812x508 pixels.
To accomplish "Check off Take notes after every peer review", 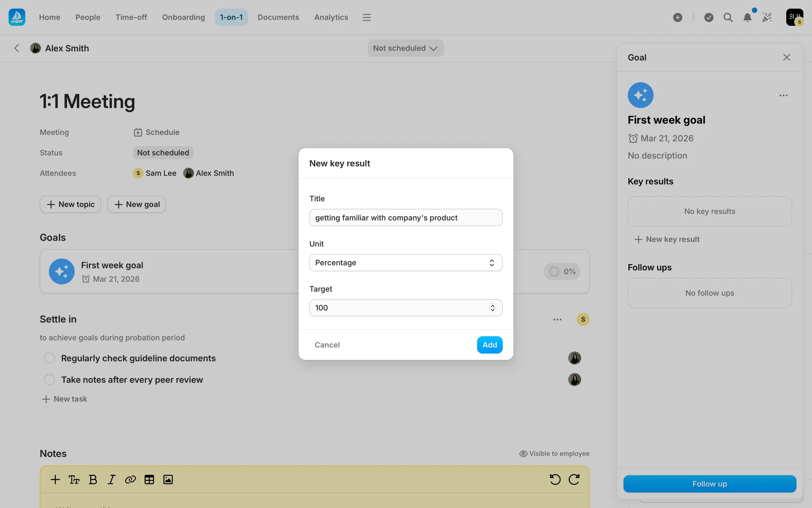I will 49,380.
